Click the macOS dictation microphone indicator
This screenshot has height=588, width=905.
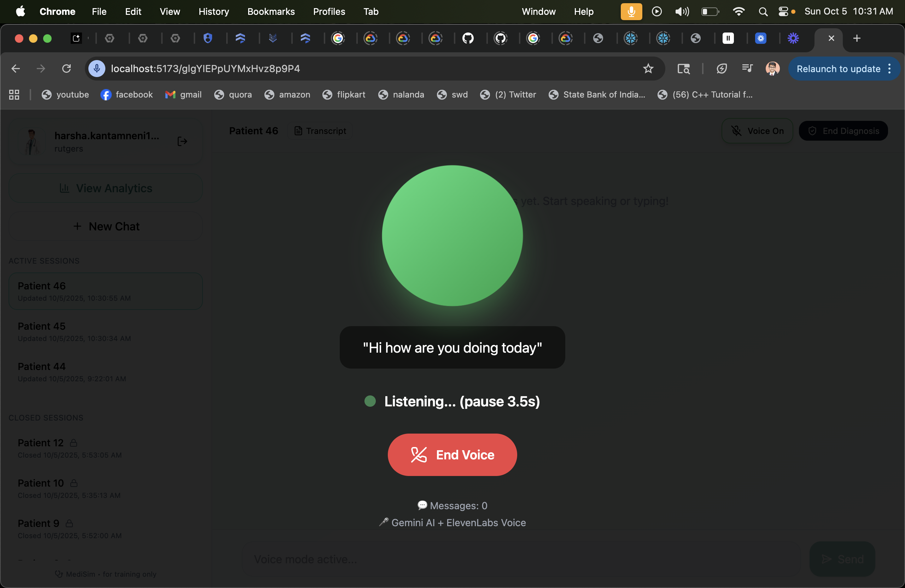631,11
